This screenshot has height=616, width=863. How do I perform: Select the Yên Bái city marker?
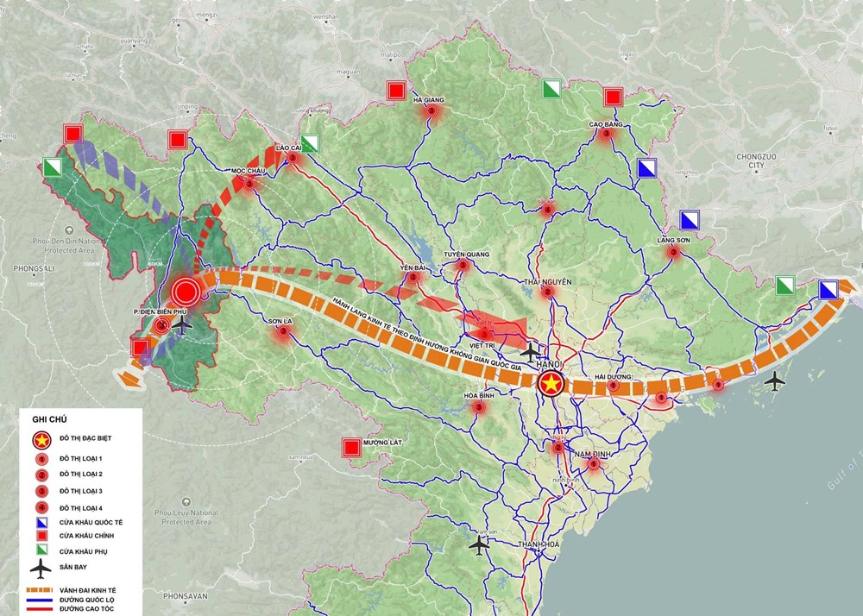point(413,277)
